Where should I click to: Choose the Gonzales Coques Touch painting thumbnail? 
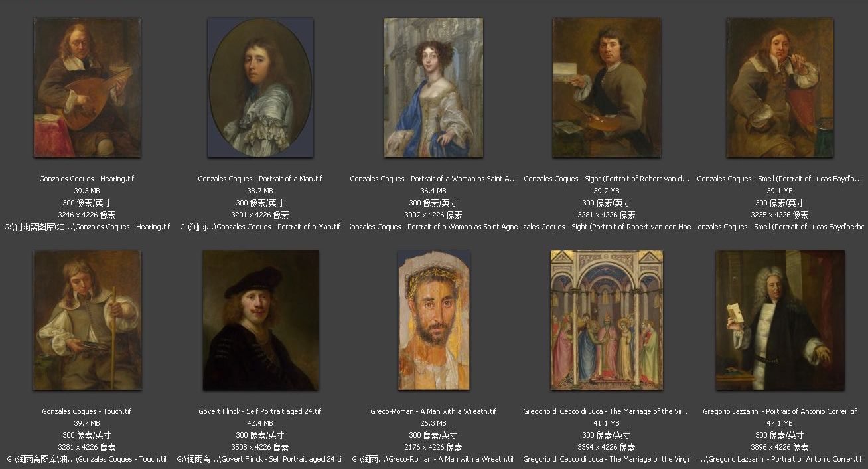pyautogui.click(x=87, y=320)
